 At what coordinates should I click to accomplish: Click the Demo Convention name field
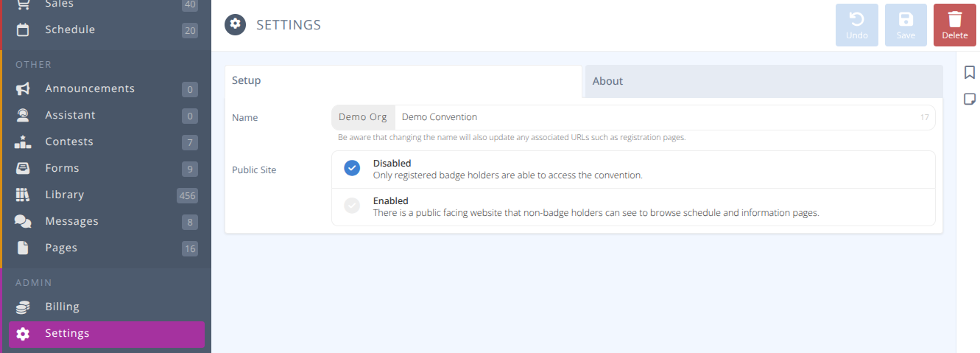click(665, 117)
